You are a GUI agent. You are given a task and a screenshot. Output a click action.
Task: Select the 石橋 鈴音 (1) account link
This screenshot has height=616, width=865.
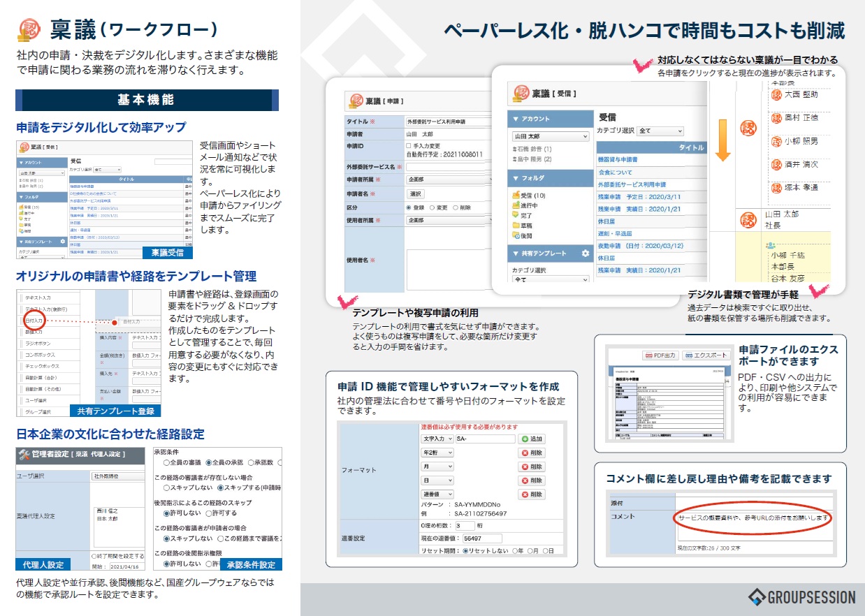click(x=532, y=149)
